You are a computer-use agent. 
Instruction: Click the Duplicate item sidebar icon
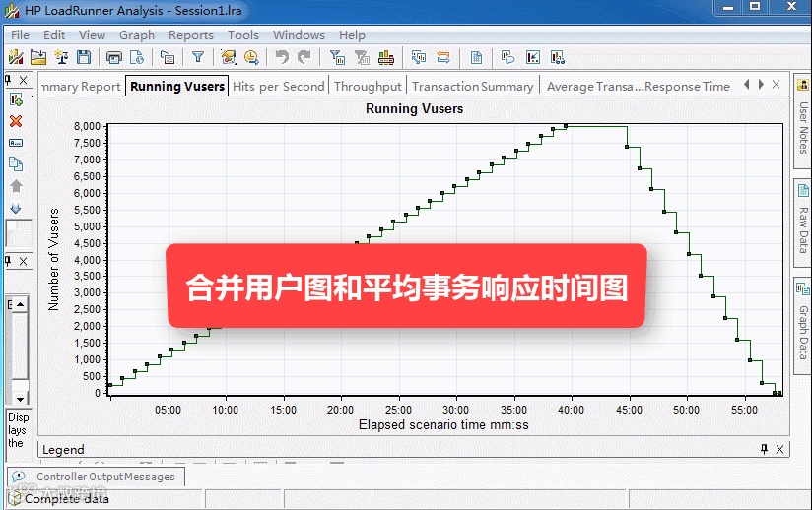tap(16, 164)
